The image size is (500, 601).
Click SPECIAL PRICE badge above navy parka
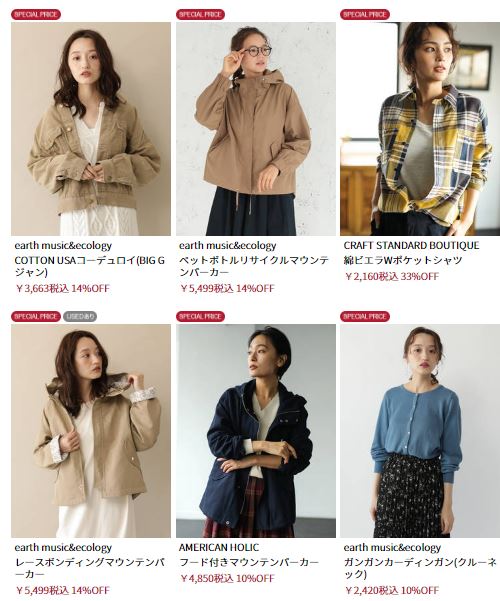click(201, 317)
